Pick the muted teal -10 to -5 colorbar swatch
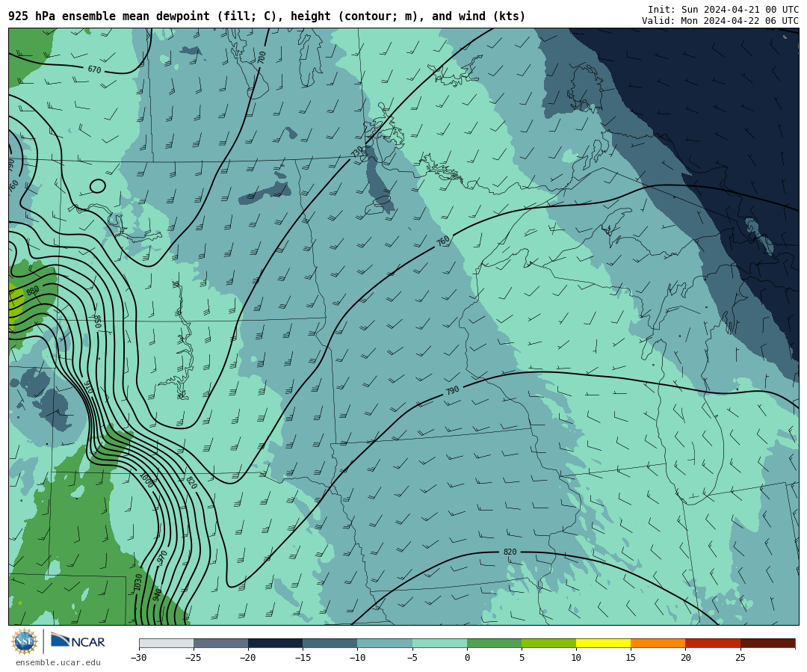The width and height of the screenshot is (807, 672). pyautogui.click(x=385, y=643)
